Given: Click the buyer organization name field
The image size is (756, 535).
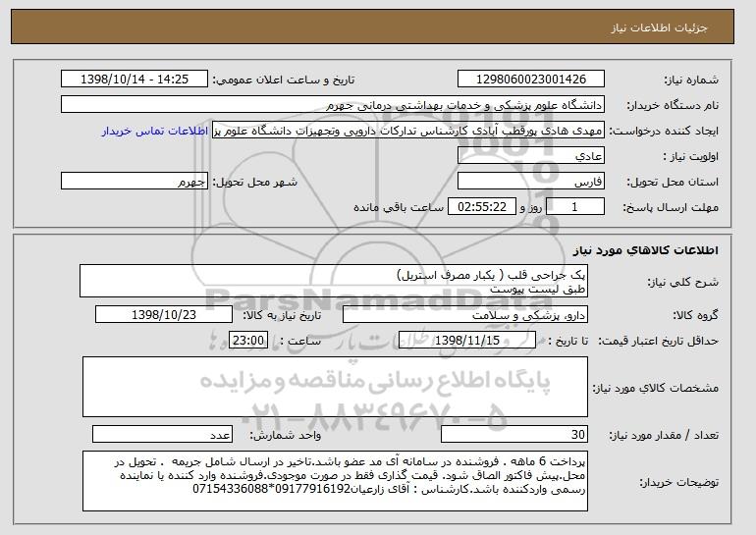Looking at the screenshot, I should point(333,105).
